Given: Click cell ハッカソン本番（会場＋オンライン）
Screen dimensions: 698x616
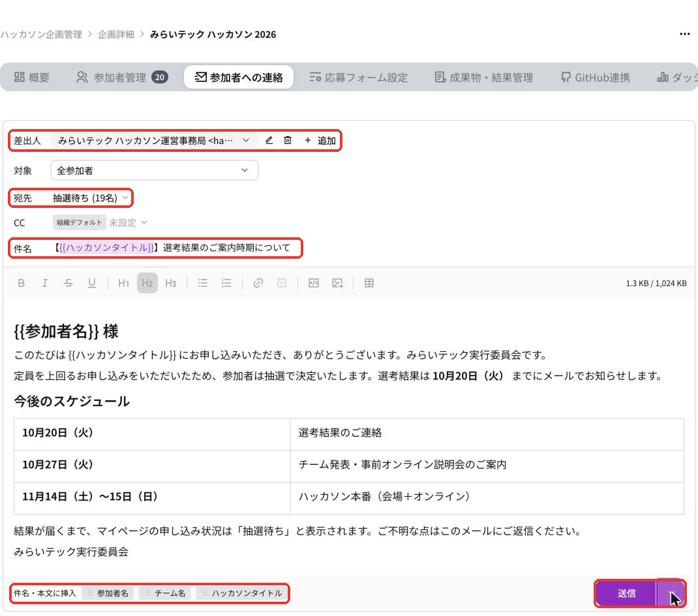Looking at the screenshot, I should pos(487,498).
